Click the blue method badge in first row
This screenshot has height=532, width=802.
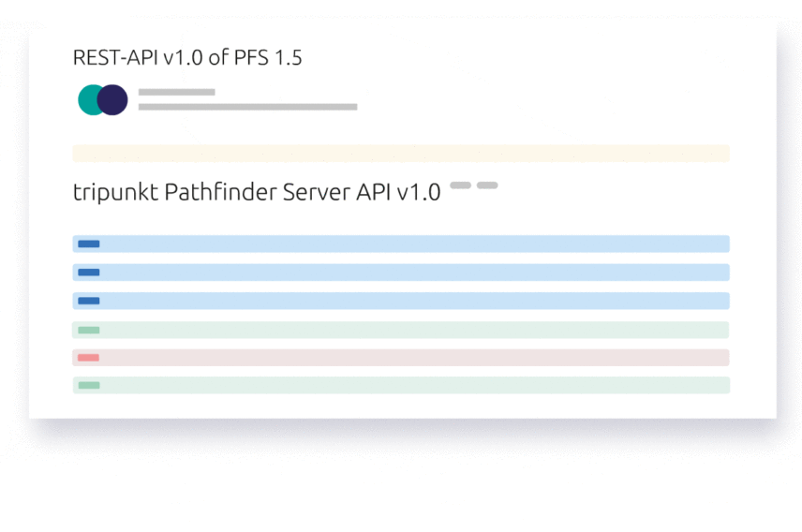pyautogui.click(x=88, y=244)
